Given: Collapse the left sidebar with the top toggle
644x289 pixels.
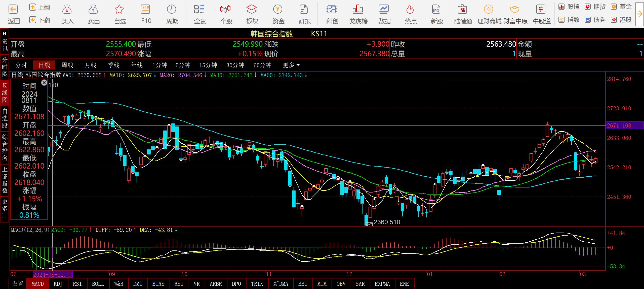Looking at the screenshot, I should tap(5, 34).
